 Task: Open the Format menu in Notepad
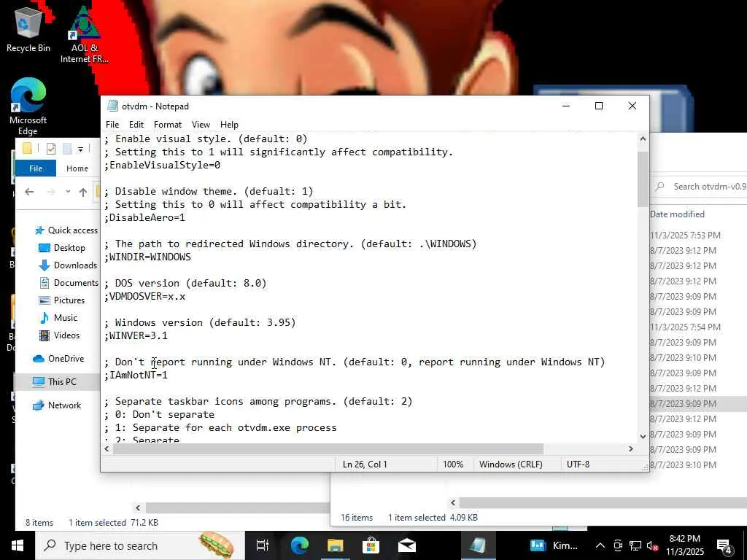168,124
